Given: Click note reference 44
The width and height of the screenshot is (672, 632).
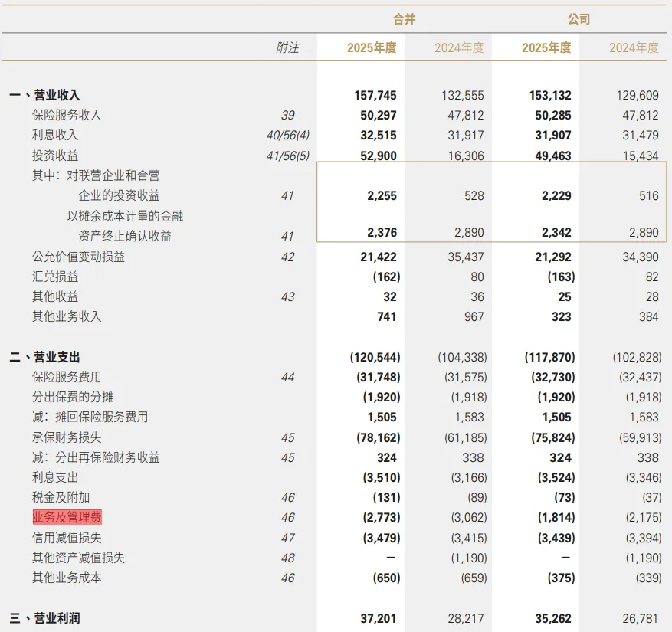Looking at the screenshot, I should tap(287, 378).
